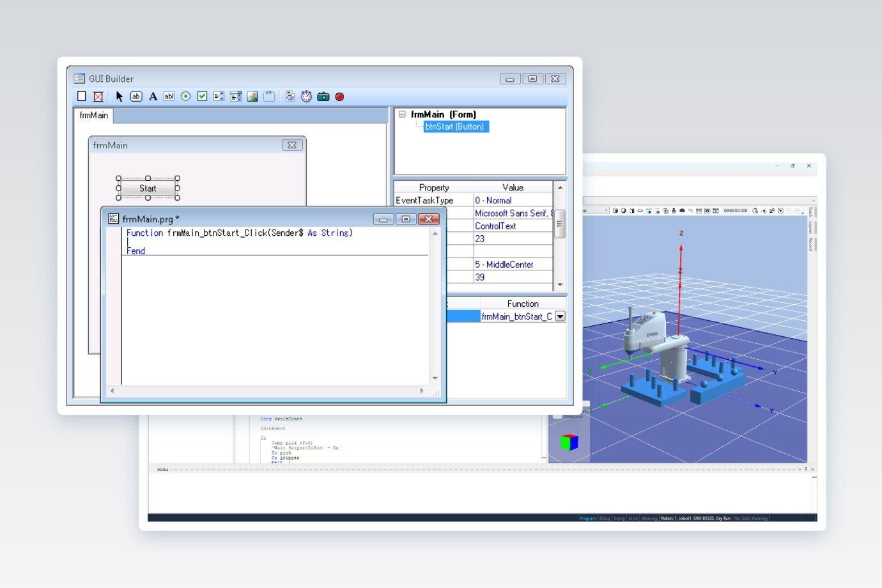Select the Button control tool
The height and width of the screenshot is (588, 882).
pos(136,97)
